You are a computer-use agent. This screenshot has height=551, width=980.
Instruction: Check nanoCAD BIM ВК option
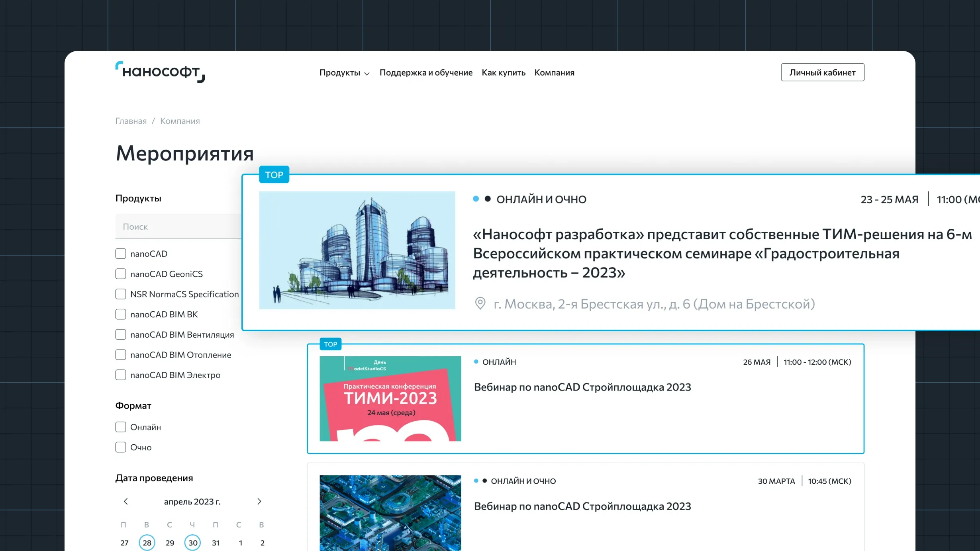tap(121, 314)
